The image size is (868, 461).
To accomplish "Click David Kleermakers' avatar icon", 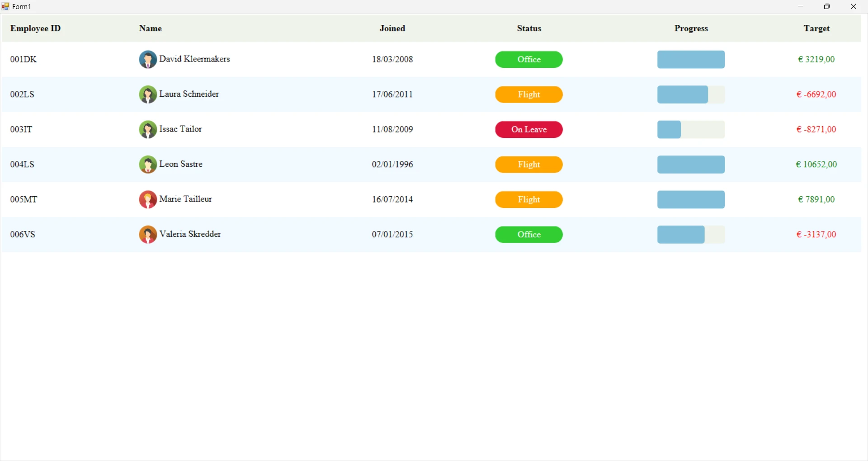I will (148, 60).
